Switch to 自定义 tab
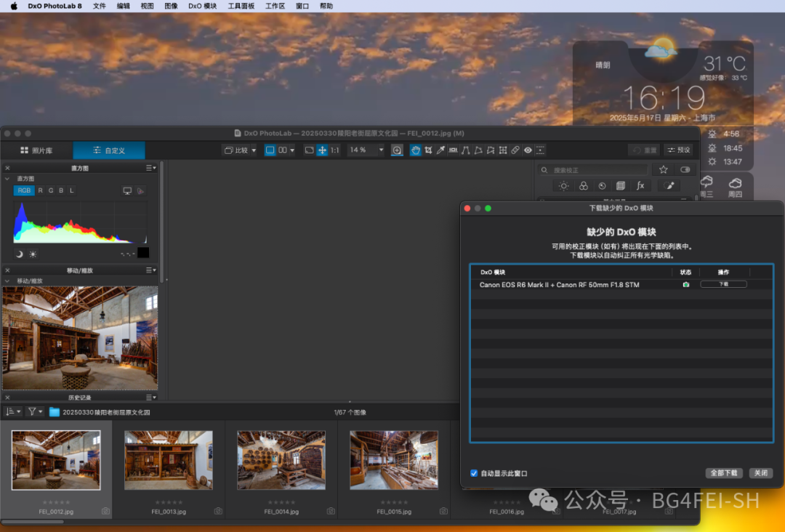Screen dimensions: 785x532 [108, 150]
